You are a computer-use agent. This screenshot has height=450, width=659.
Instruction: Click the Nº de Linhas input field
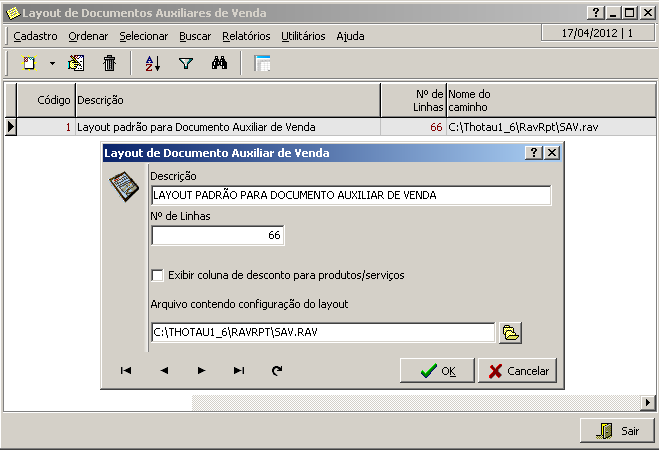[x=218, y=235]
